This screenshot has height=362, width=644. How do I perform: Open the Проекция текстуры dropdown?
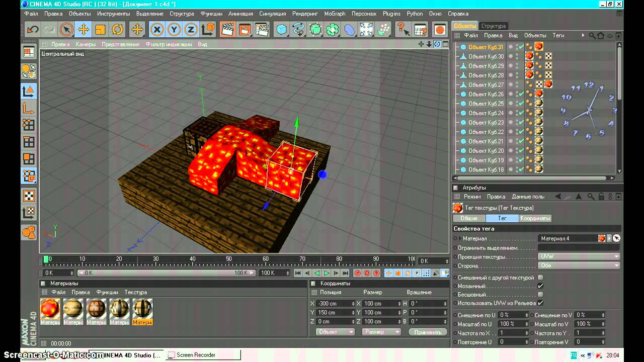(x=579, y=256)
